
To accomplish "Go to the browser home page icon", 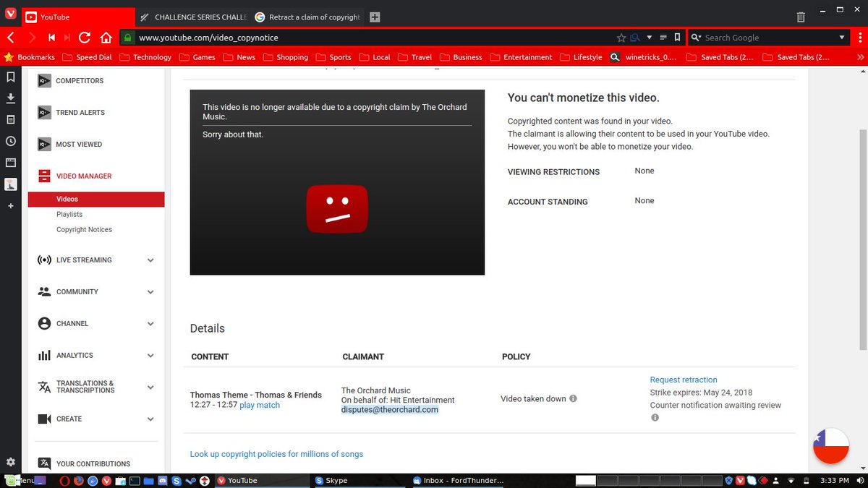I will coord(106,38).
